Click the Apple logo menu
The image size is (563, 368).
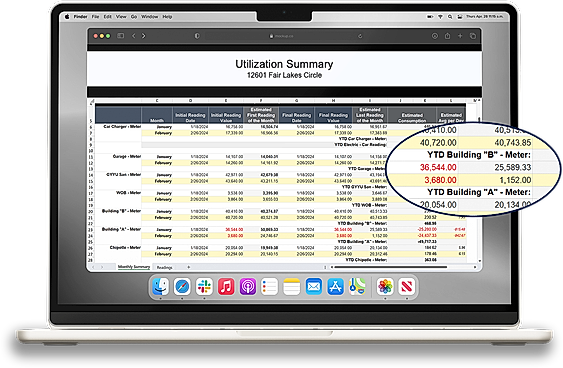67,17
